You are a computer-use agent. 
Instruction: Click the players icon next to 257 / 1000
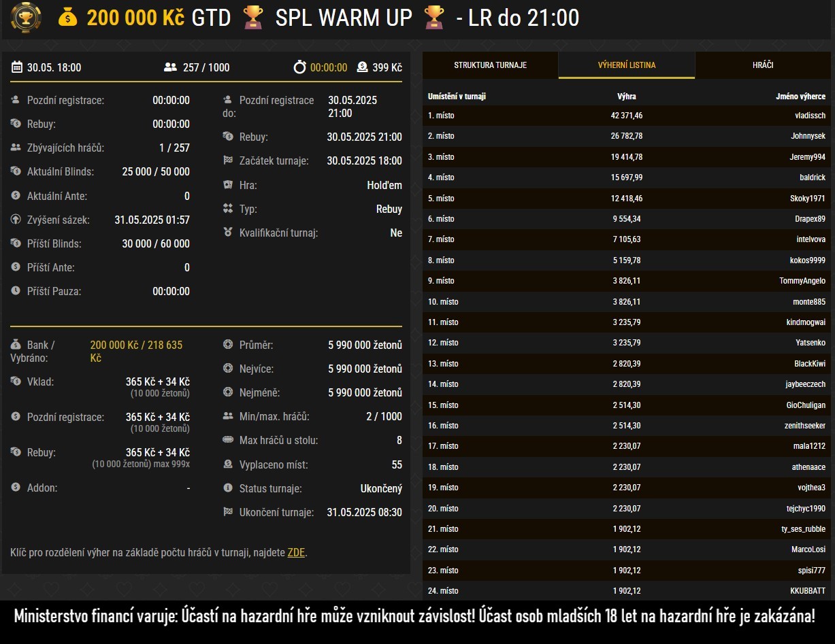point(170,67)
